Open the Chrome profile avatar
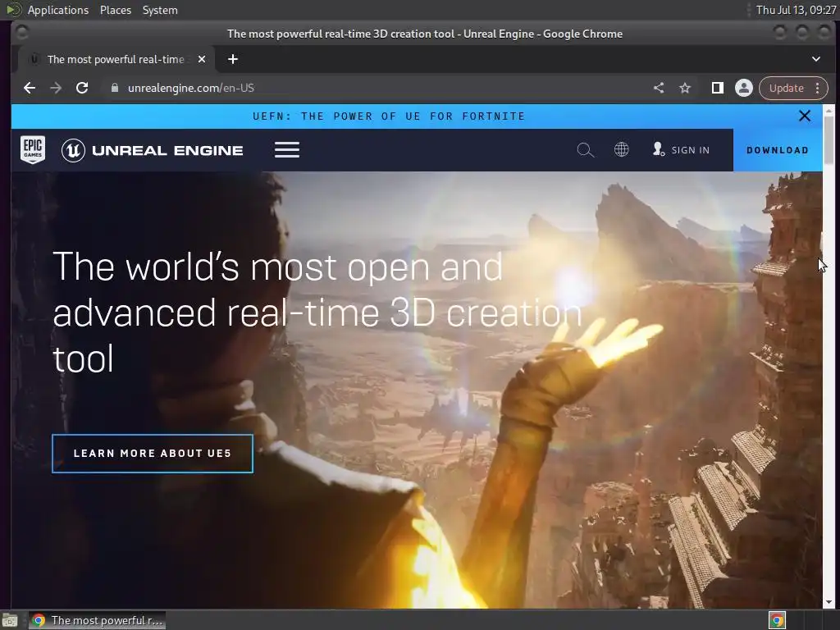The height and width of the screenshot is (630, 840). 743,88
